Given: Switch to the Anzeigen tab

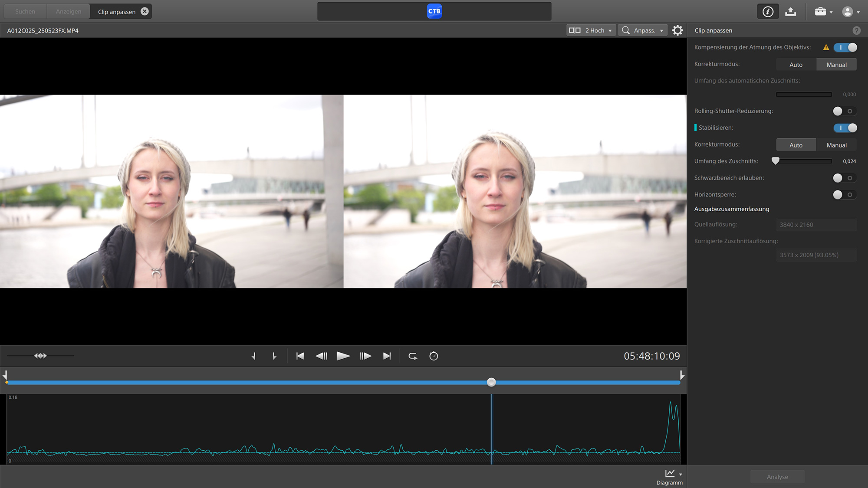Looking at the screenshot, I should [69, 12].
